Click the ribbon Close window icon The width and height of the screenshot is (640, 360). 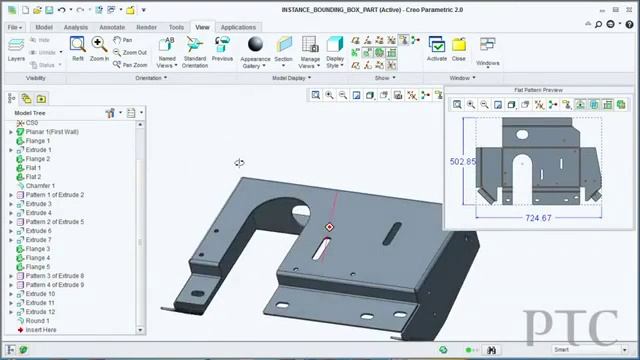point(459,49)
